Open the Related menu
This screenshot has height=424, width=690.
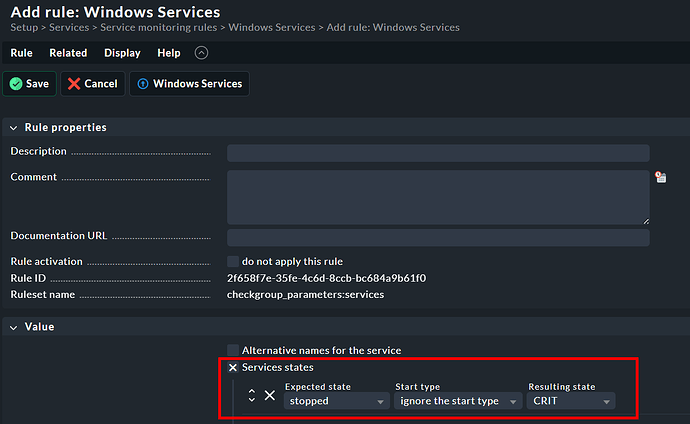68,53
